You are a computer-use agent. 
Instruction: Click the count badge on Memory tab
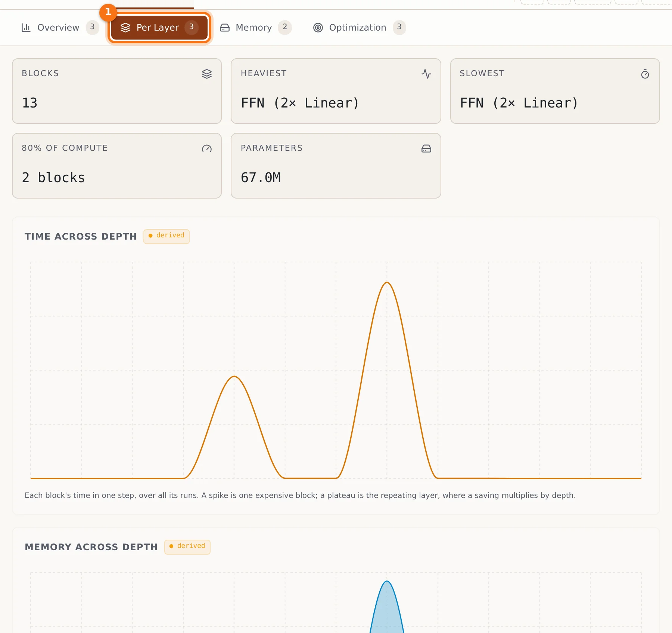pos(285,27)
